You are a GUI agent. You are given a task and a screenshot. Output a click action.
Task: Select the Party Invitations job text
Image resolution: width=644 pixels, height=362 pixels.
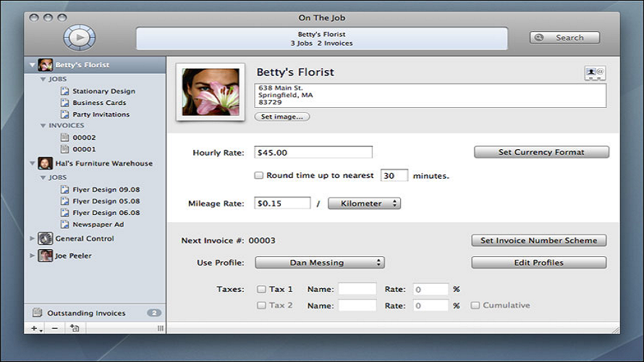tap(101, 114)
